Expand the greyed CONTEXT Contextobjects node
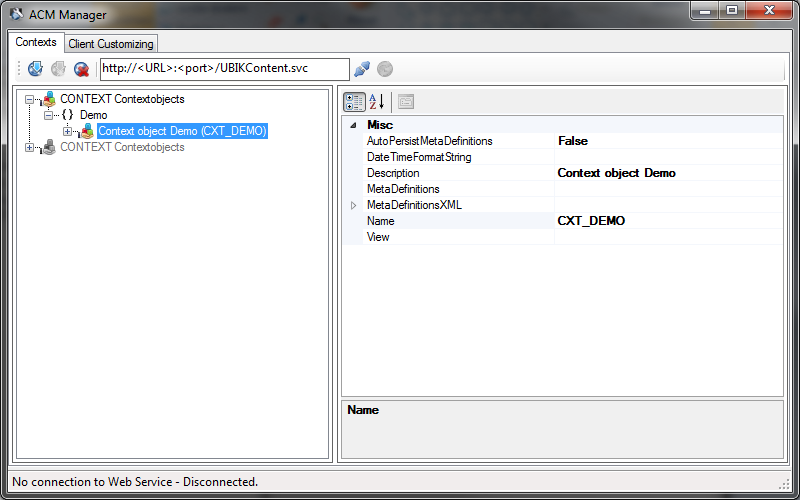This screenshot has height=500, width=800. (30, 148)
